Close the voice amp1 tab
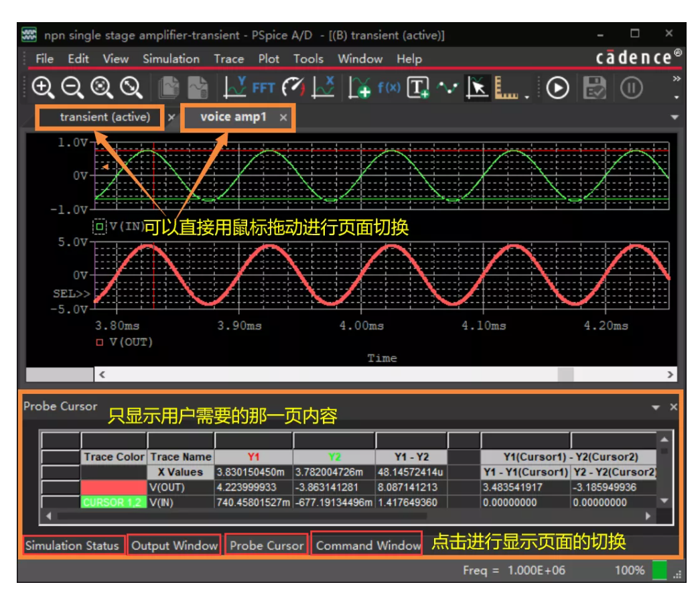The height and width of the screenshot is (603, 700). (283, 117)
